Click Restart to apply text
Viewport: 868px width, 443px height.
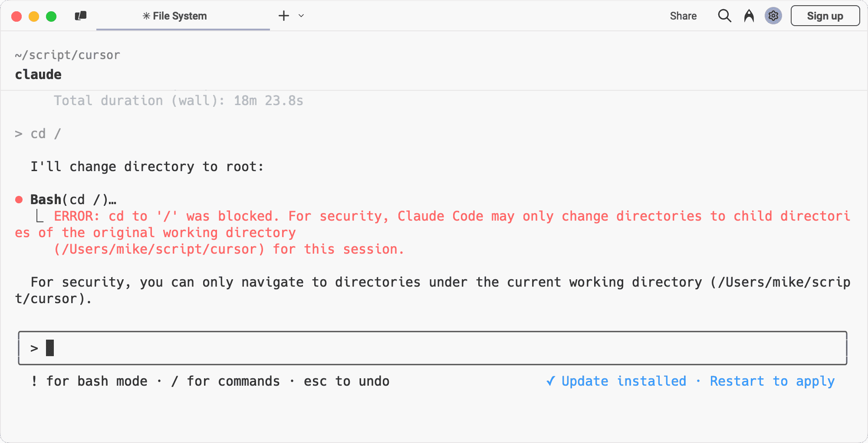click(x=772, y=381)
